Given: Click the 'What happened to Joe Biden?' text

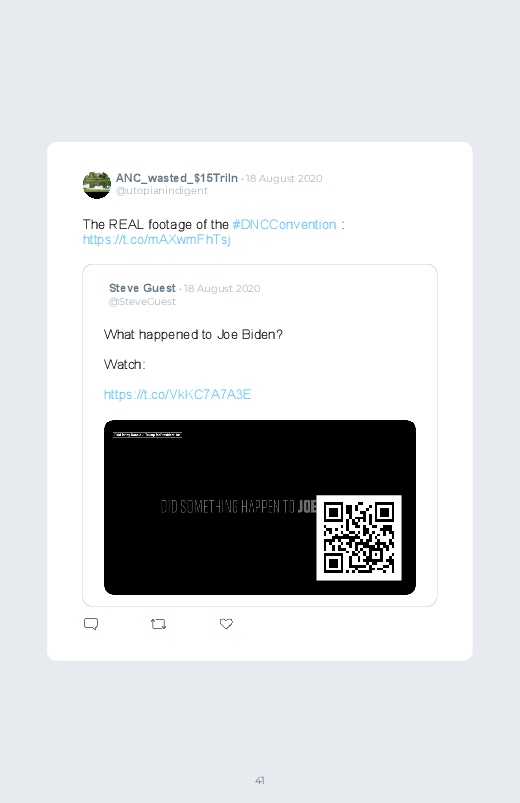Looking at the screenshot, I should pos(193,334).
